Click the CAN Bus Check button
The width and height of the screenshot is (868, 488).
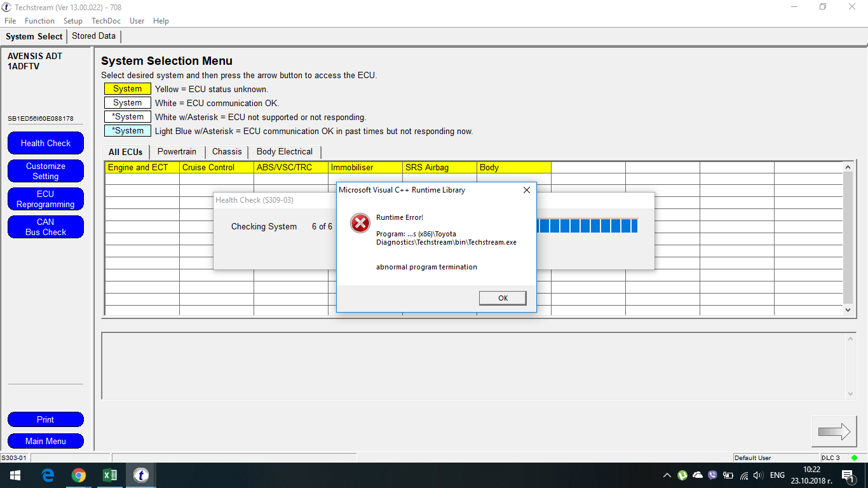46,227
